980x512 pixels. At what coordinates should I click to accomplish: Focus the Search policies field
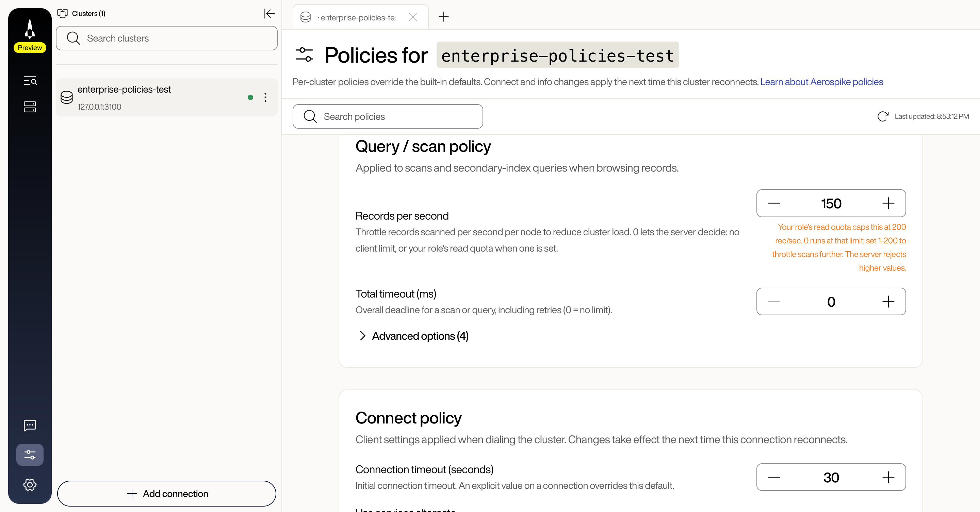coord(388,116)
